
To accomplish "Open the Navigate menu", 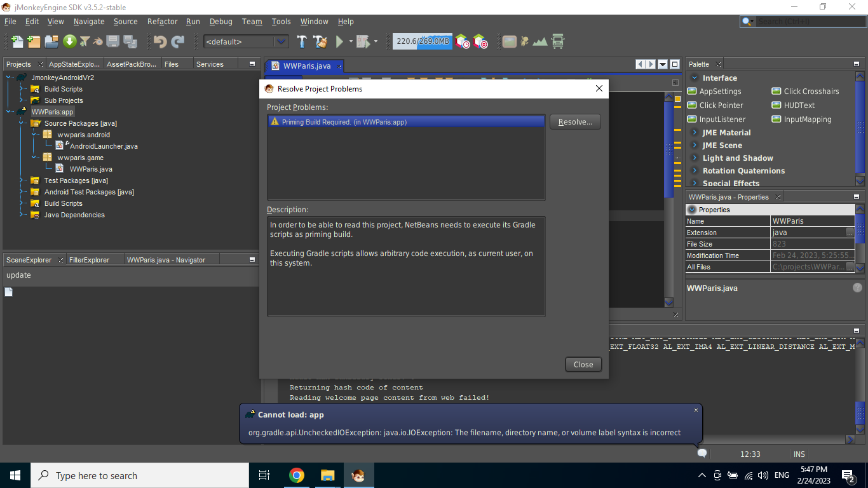I will (x=89, y=22).
